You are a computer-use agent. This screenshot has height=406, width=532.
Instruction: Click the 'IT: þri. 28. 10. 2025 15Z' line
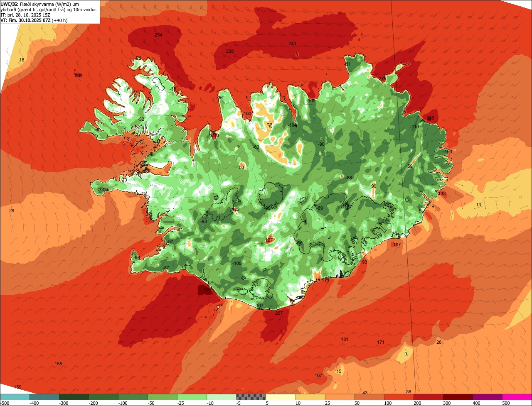pos(26,15)
